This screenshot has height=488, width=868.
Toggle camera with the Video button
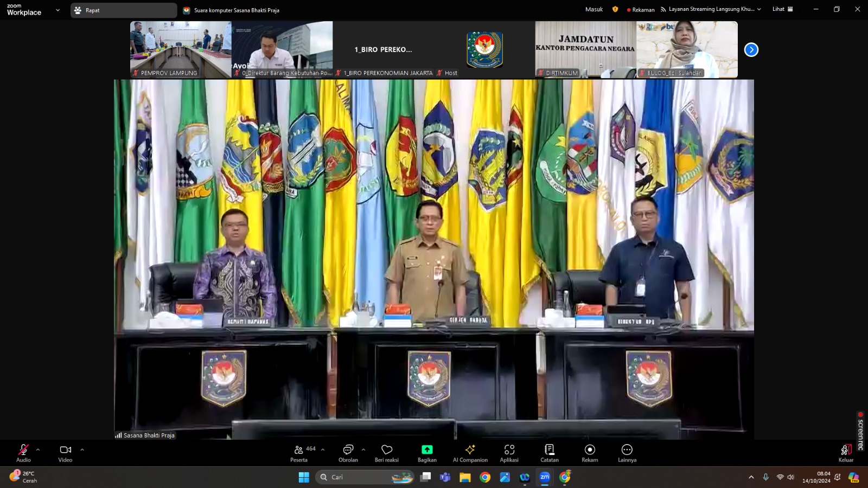click(x=65, y=453)
